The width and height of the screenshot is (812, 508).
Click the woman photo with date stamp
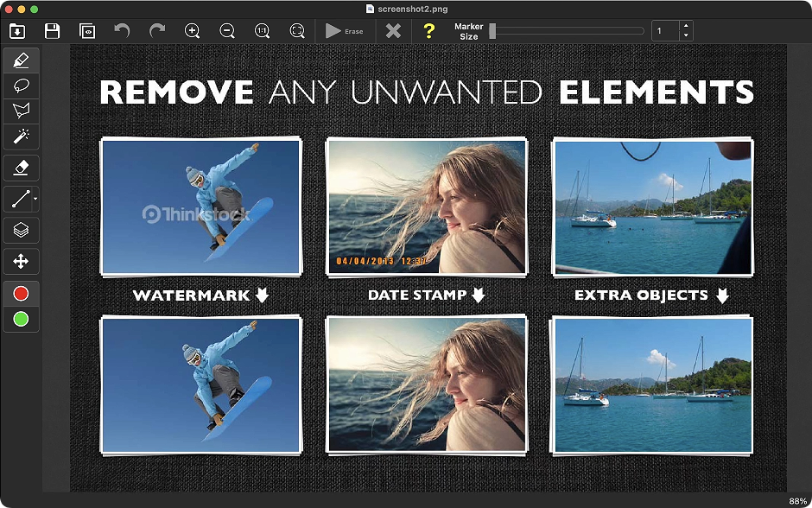tap(427, 206)
